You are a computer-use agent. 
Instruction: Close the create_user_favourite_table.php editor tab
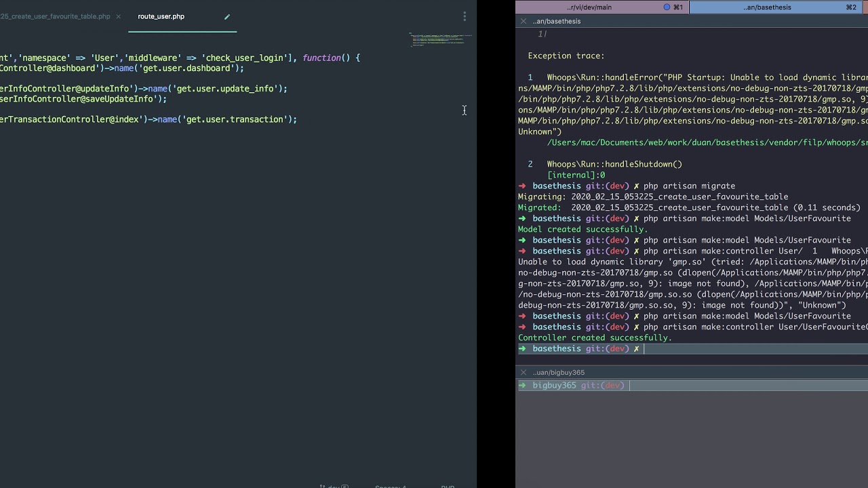(x=118, y=16)
